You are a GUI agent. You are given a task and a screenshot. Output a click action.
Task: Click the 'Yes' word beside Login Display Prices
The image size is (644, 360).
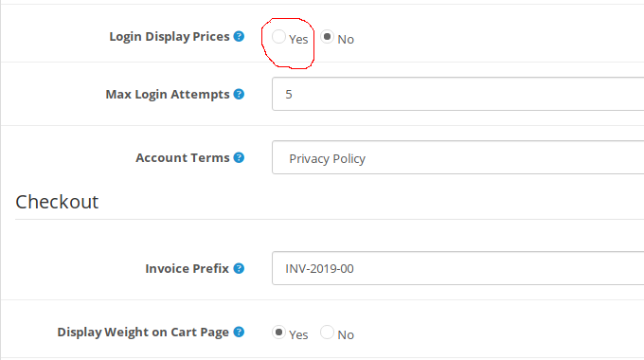298,40
